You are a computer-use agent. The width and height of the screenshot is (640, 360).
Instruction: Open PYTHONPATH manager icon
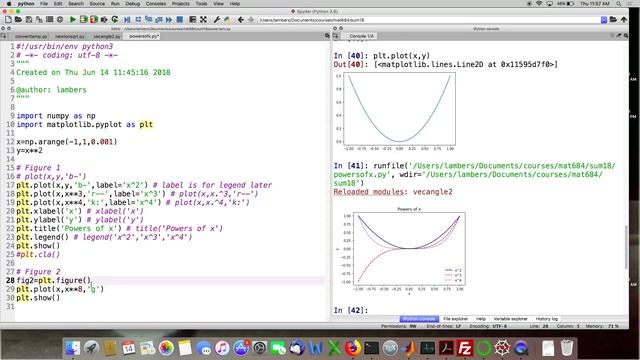tap(227, 20)
